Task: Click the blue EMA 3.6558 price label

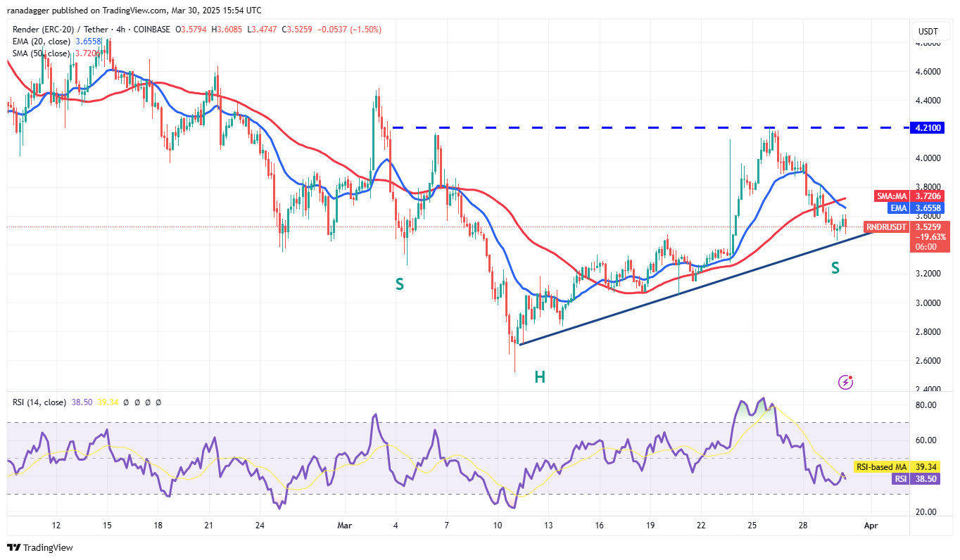Action: (906, 209)
